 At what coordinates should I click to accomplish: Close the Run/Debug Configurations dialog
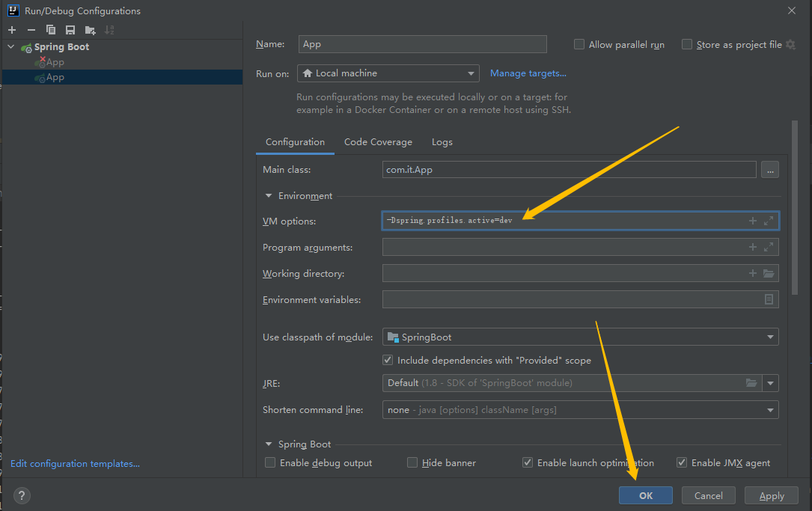tap(792, 10)
